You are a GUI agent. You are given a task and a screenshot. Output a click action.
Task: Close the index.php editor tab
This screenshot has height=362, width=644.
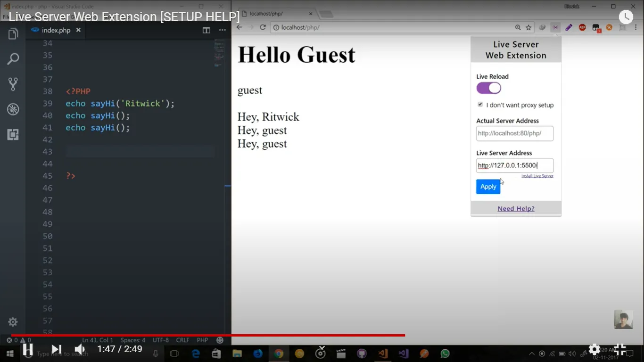coord(78,30)
